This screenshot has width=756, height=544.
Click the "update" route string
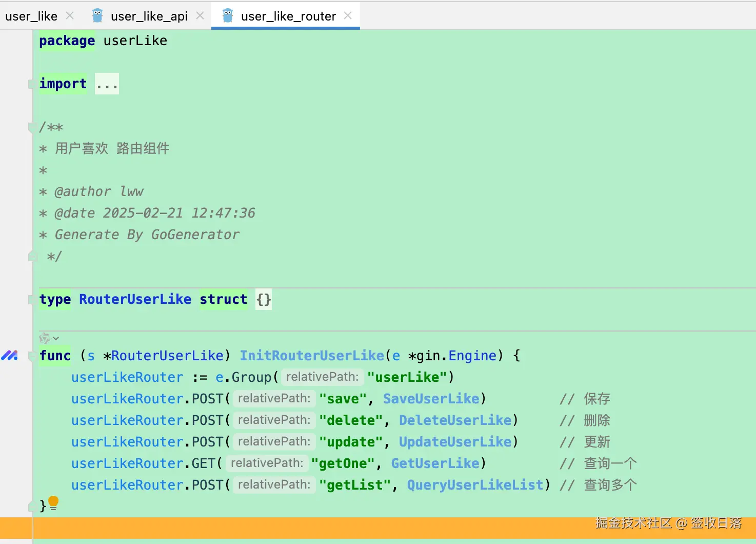pos(351,442)
